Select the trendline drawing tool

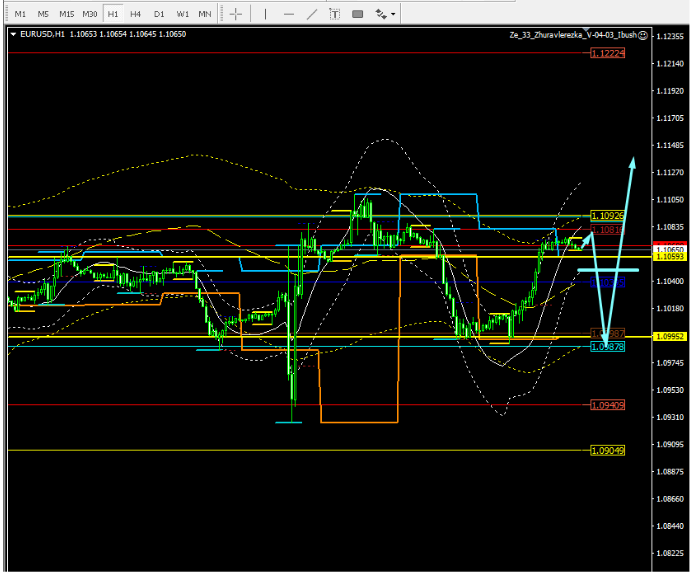312,14
